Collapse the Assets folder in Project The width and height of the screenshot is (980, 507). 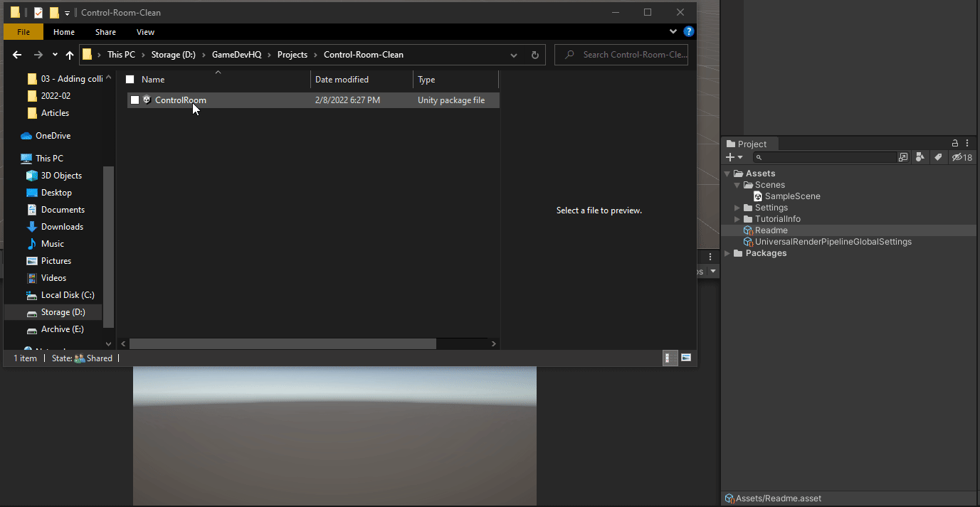click(727, 174)
